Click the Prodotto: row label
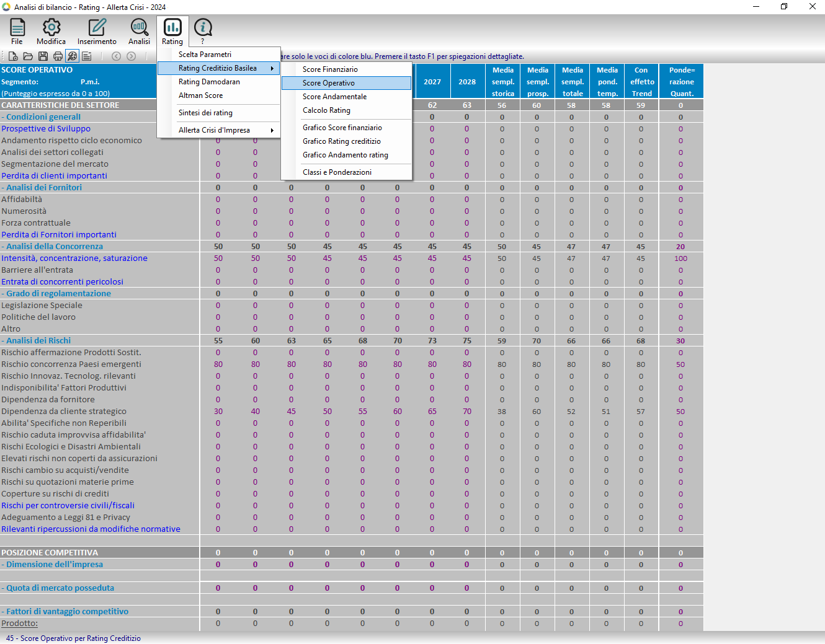 [x=19, y=624]
